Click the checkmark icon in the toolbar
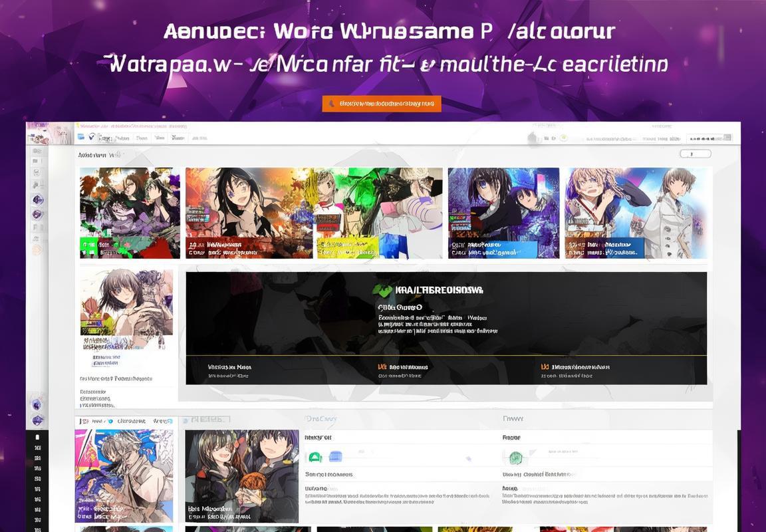Screen dimensions: 766x532 pos(91,137)
